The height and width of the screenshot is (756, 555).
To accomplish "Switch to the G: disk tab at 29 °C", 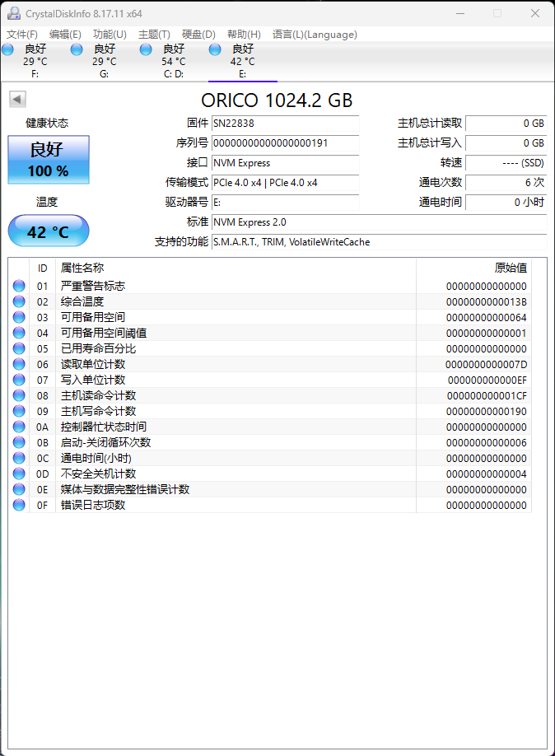I will pos(104,61).
